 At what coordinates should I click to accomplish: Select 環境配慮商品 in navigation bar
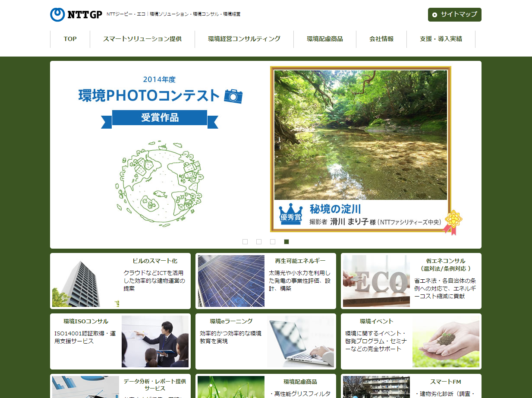coord(325,39)
